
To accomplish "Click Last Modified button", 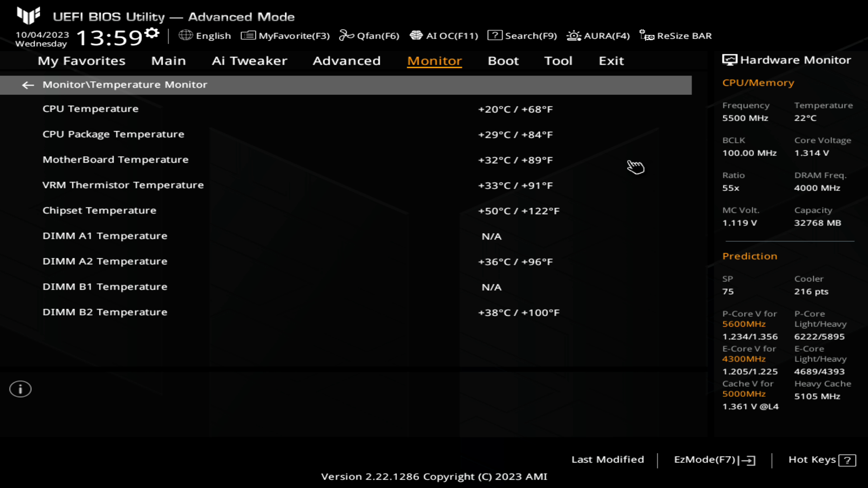I will pos(608,460).
